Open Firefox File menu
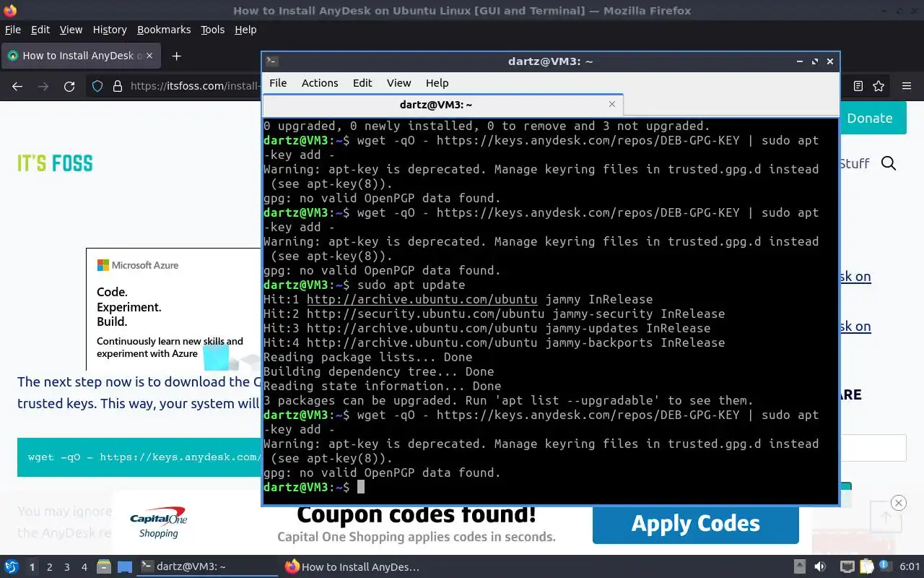This screenshot has width=924, height=578. pyautogui.click(x=13, y=30)
